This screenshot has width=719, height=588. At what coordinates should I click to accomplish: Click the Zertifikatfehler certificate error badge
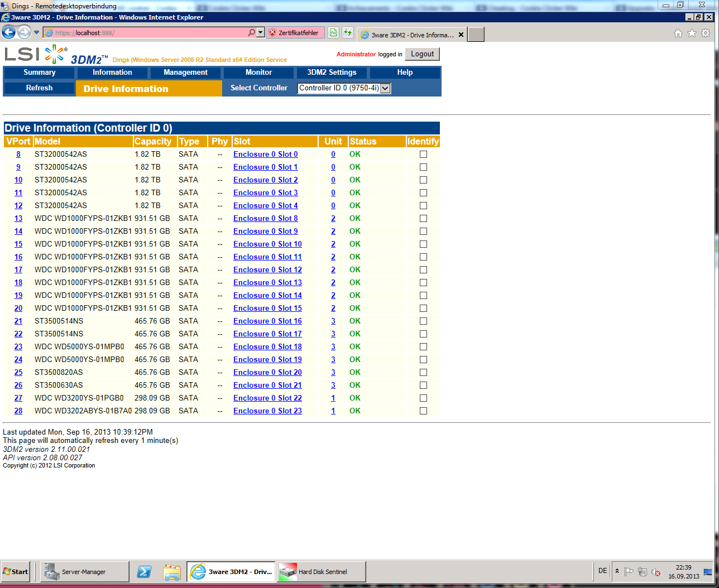pos(295,33)
